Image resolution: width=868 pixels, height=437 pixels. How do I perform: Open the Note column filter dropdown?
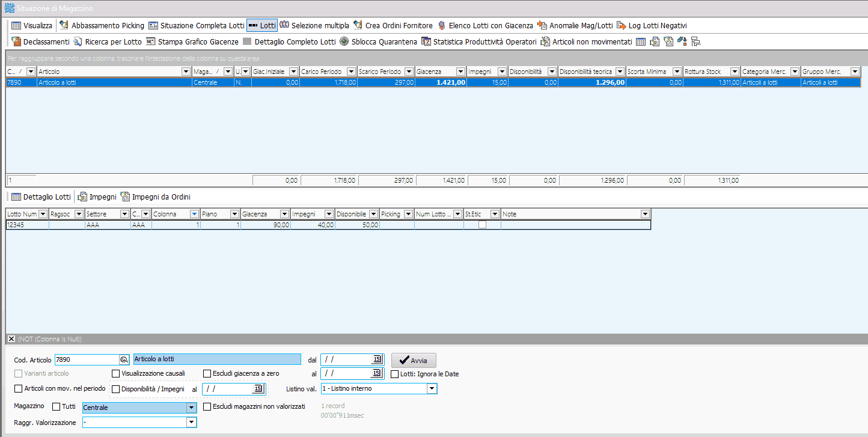pyautogui.click(x=645, y=214)
